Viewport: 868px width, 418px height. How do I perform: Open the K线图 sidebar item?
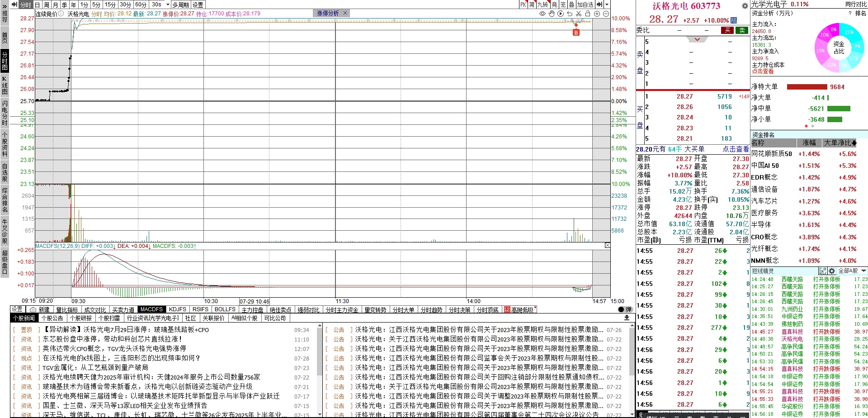coord(5,85)
